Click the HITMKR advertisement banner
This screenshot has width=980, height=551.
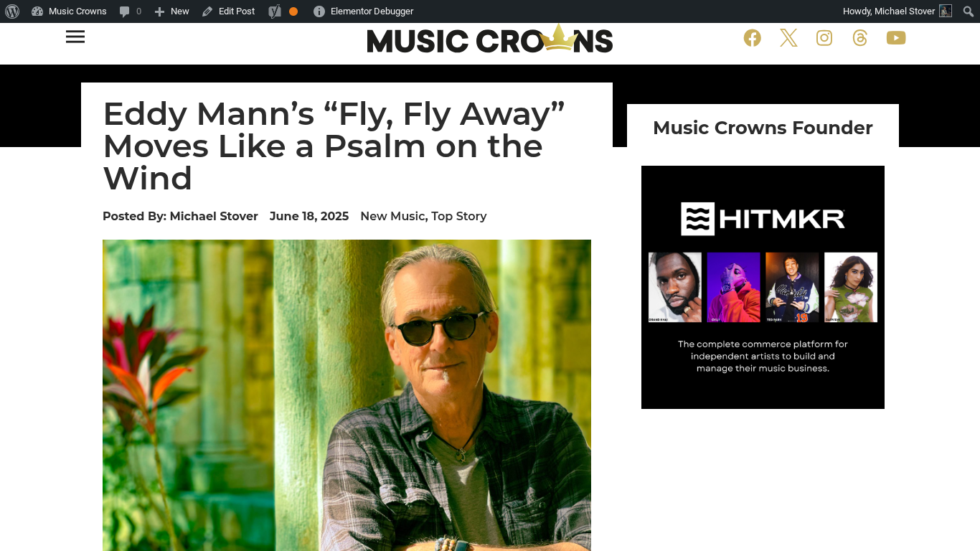tap(763, 287)
